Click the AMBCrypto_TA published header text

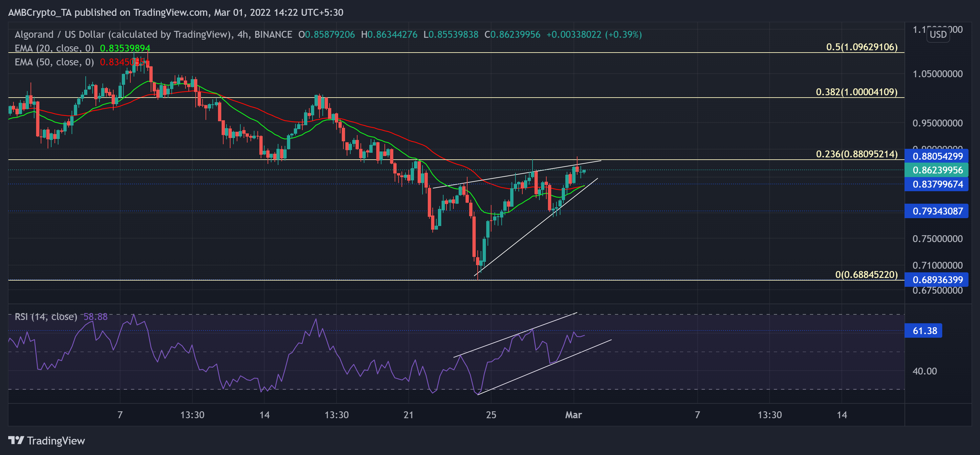click(x=175, y=12)
